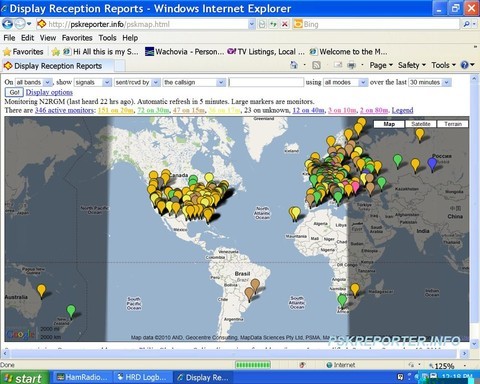Click the '12 on 40m' link

[x=308, y=110]
